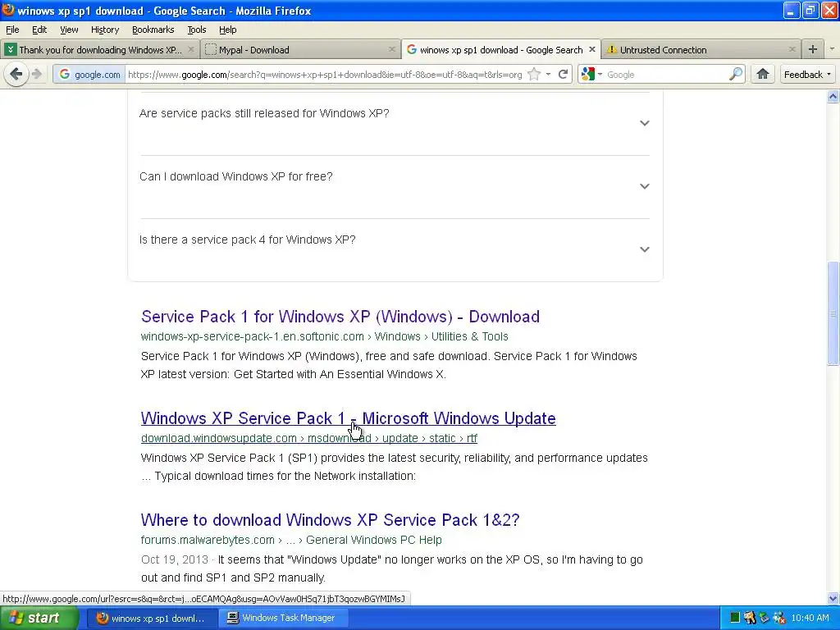Click in the URL address field

tap(325, 75)
